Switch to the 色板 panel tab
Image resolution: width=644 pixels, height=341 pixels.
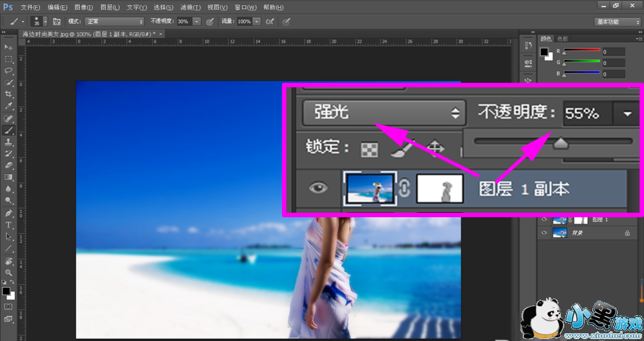(562, 39)
